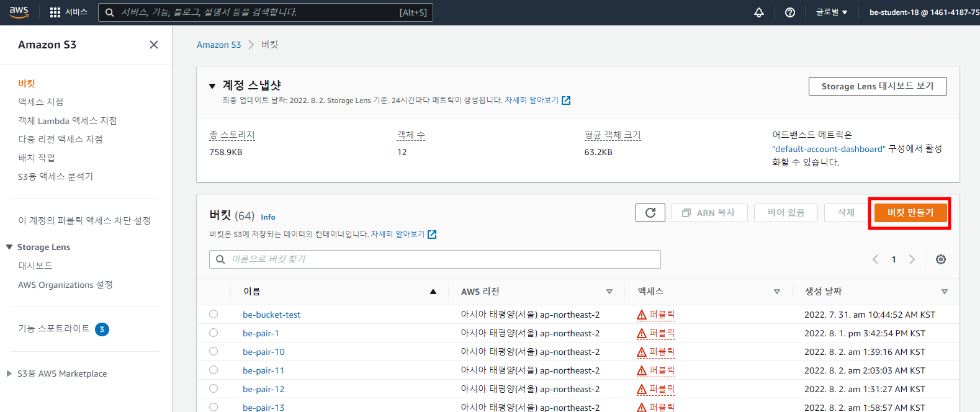The height and width of the screenshot is (412, 980).
Task: Select radio button for be-pair-10
Action: click(214, 351)
